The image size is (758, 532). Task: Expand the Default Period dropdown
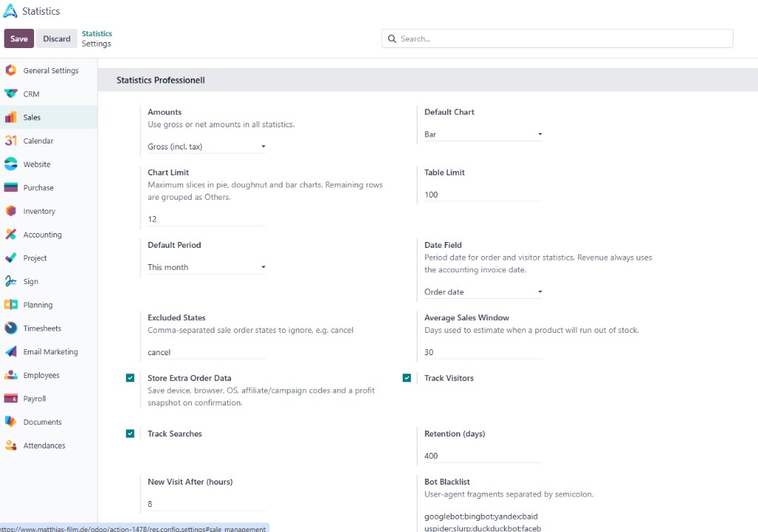(x=207, y=267)
